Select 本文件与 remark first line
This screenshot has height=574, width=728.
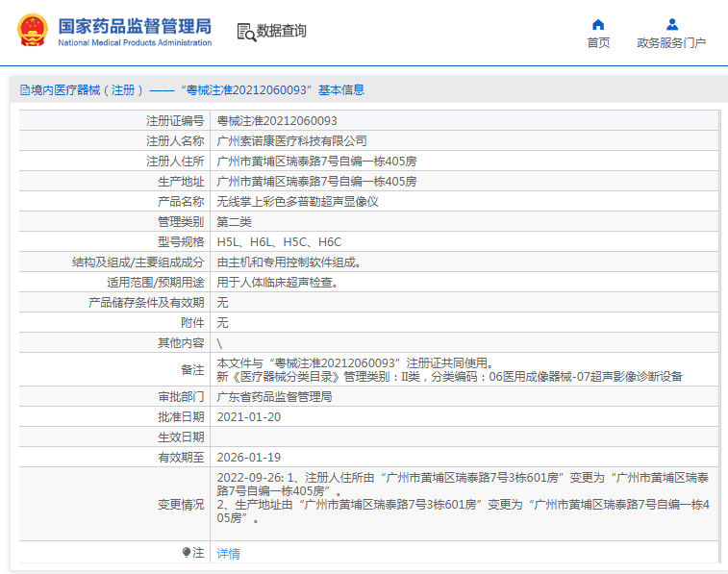(x=355, y=362)
